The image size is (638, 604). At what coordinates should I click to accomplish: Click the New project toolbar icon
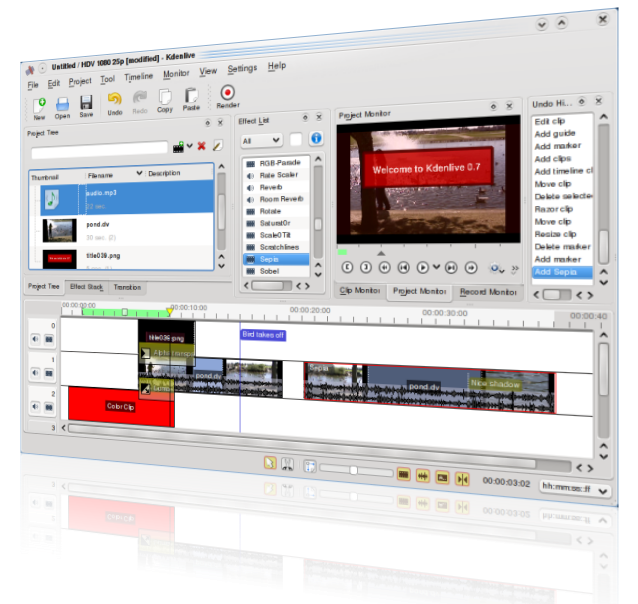click(39, 105)
